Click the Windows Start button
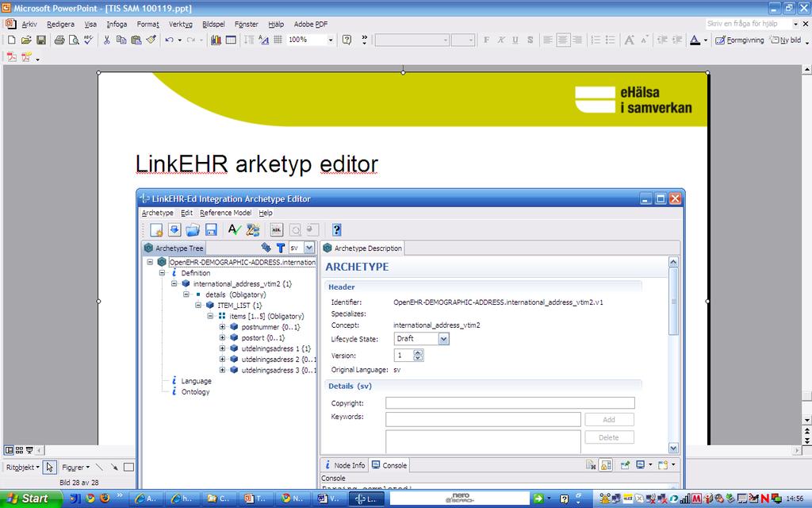The image size is (812, 508). point(30,498)
